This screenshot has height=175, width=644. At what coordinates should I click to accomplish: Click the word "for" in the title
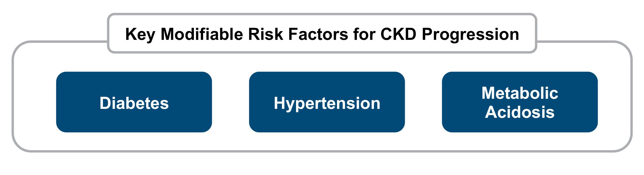click(364, 34)
